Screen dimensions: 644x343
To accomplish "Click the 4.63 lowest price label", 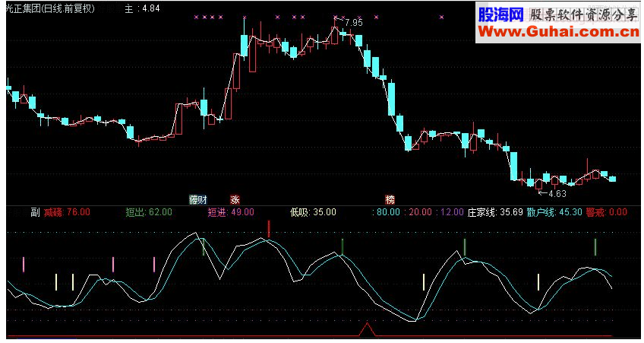I will 557,194.
